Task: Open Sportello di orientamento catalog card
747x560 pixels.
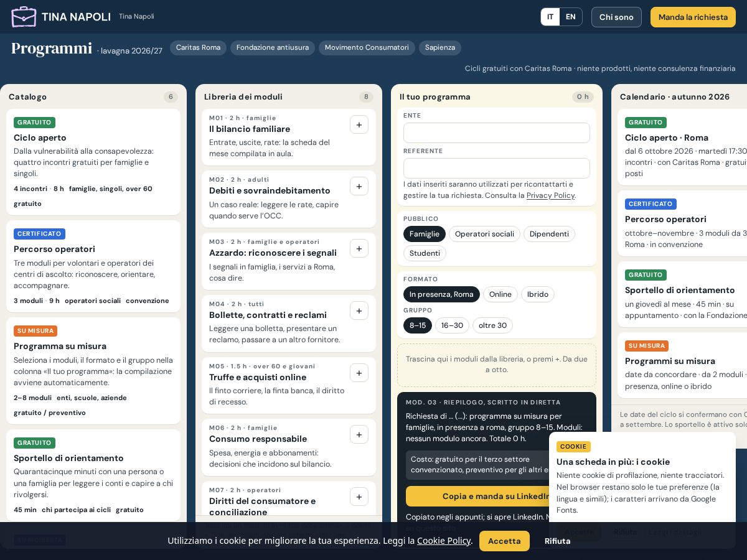Action: (x=93, y=475)
